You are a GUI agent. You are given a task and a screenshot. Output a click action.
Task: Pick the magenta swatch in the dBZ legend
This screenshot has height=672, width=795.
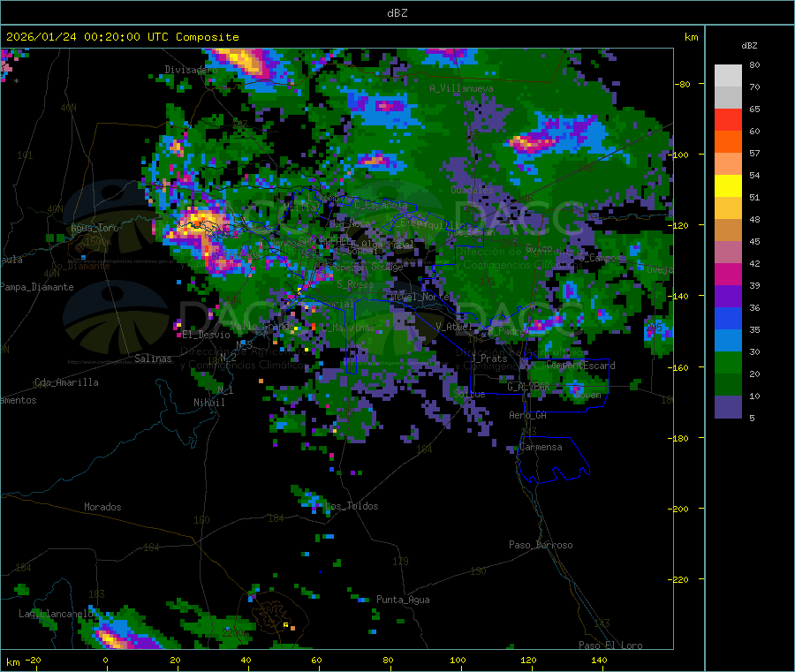[x=728, y=274]
